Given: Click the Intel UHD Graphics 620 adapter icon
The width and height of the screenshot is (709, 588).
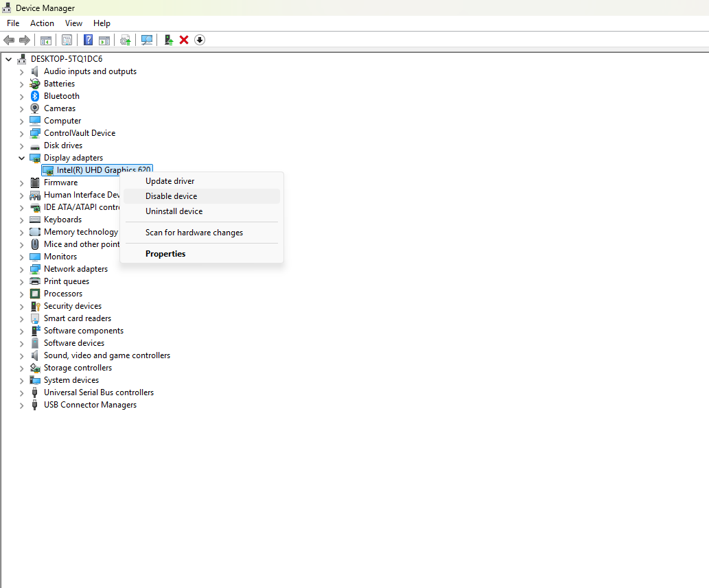Looking at the screenshot, I should pyautogui.click(x=48, y=170).
